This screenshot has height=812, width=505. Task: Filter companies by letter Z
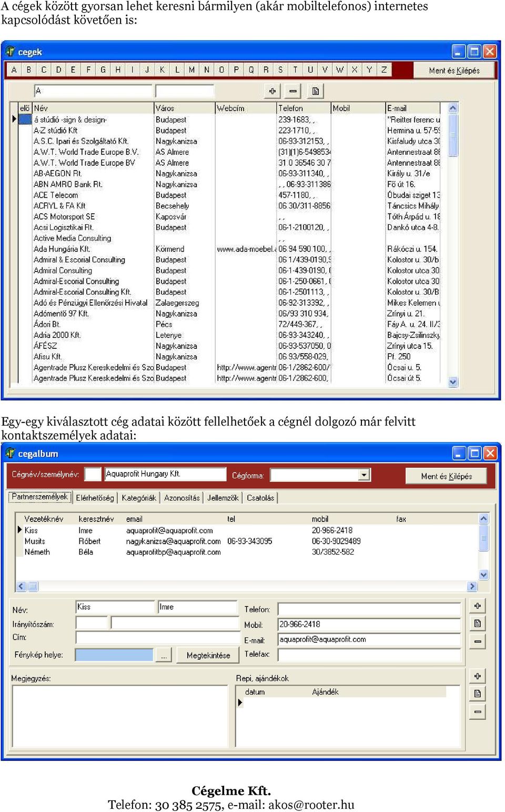(384, 69)
